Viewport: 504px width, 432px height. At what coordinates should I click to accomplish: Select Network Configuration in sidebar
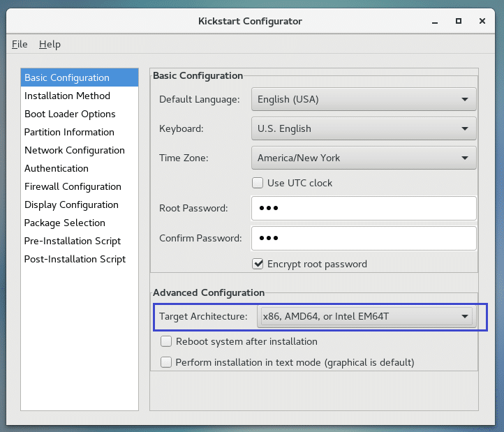click(x=74, y=150)
